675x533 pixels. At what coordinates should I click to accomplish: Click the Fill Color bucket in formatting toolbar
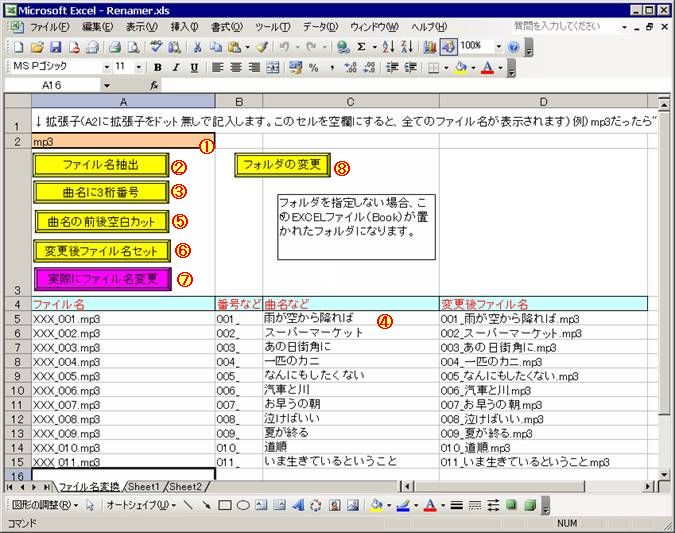tap(460, 68)
